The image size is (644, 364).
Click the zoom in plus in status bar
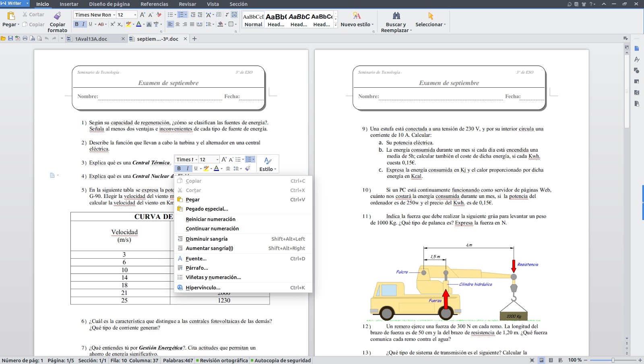click(x=640, y=360)
